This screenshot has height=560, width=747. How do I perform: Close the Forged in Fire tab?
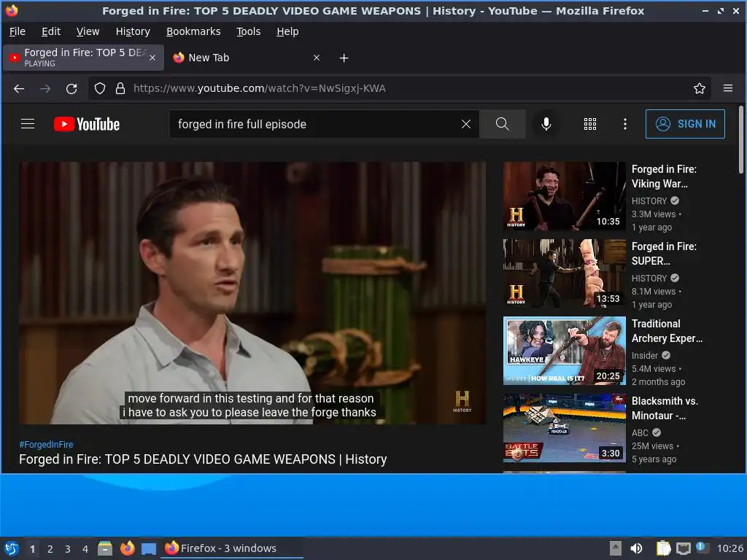pos(152,58)
